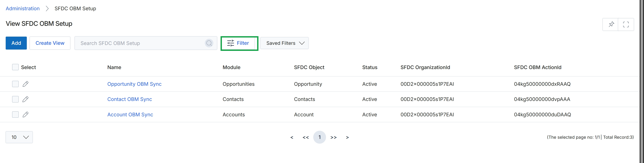
Task: Open the Administration breadcrumb link
Action: coord(22,9)
